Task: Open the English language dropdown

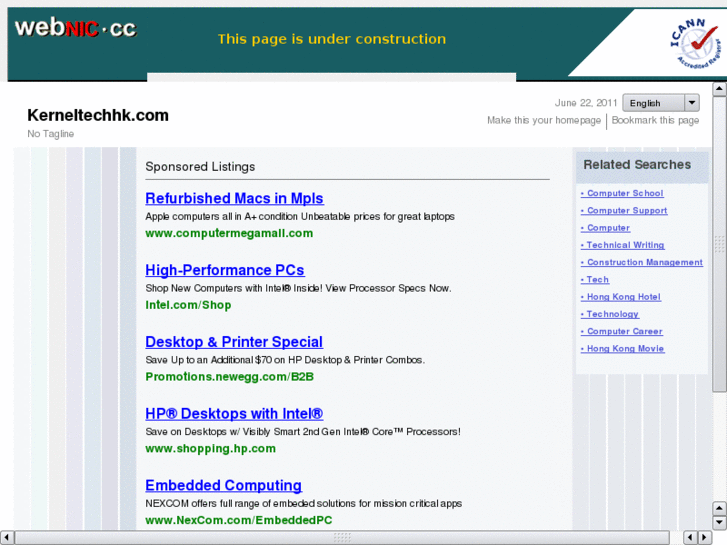Action: coord(661,103)
